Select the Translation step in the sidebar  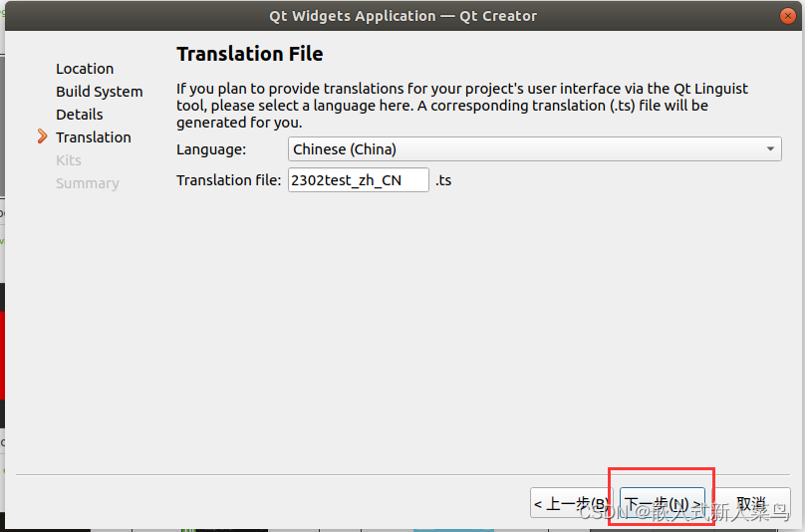pos(94,137)
